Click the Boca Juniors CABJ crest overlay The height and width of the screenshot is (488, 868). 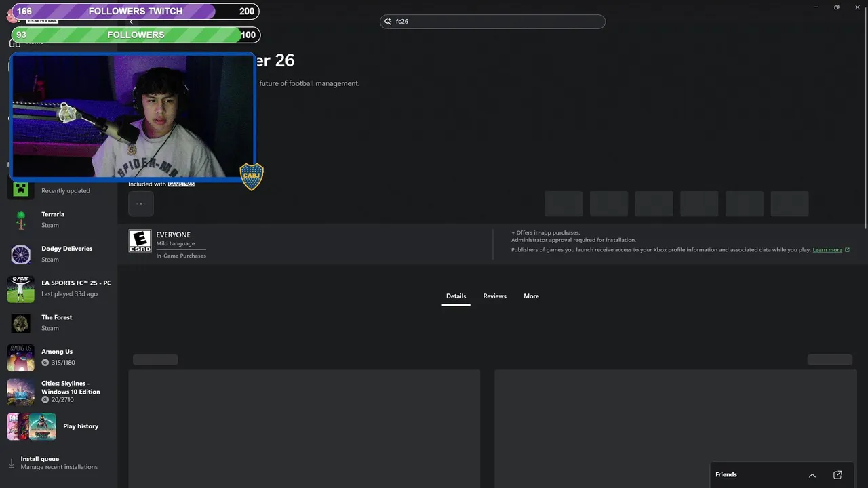(x=252, y=176)
